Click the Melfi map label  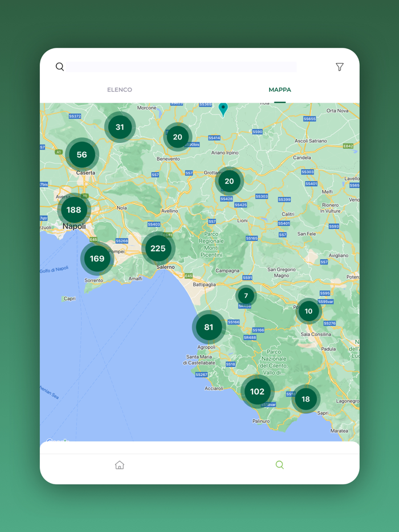(x=327, y=192)
